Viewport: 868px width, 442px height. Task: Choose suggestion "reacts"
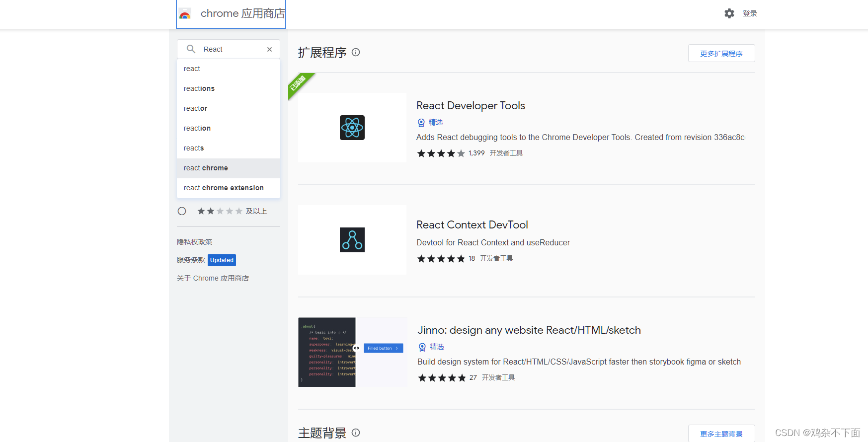point(229,148)
